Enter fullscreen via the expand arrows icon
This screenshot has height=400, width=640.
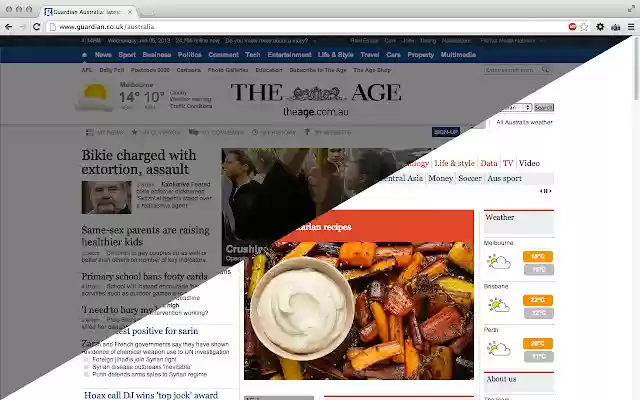point(631,9)
